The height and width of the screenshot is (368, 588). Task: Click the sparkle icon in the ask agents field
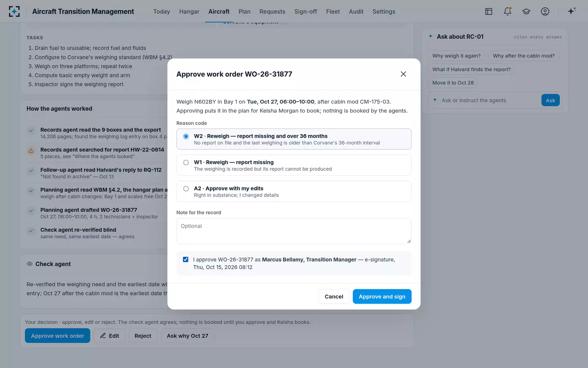click(435, 100)
